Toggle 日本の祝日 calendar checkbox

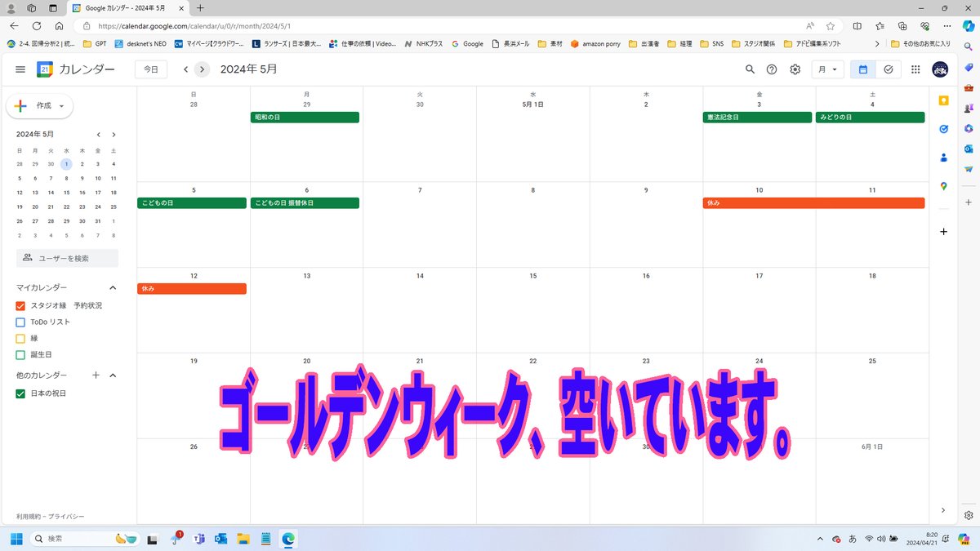(x=21, y=394)
